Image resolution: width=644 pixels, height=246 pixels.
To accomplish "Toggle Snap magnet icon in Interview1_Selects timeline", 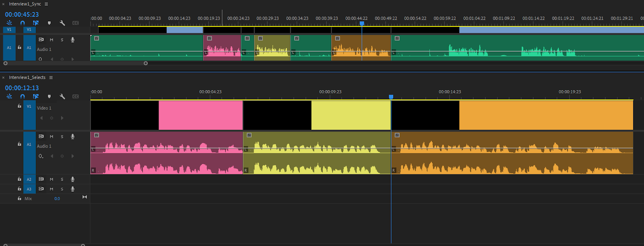I will (x=23, y=96).
